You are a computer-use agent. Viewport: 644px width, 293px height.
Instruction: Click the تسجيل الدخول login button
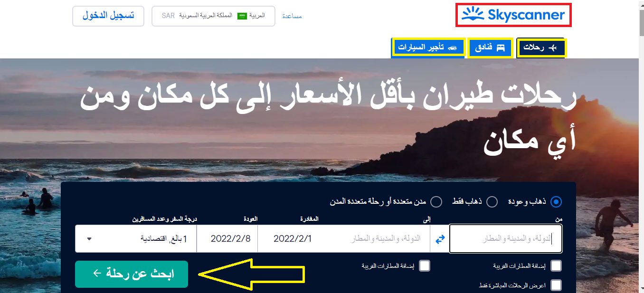(x=108, y=16)
